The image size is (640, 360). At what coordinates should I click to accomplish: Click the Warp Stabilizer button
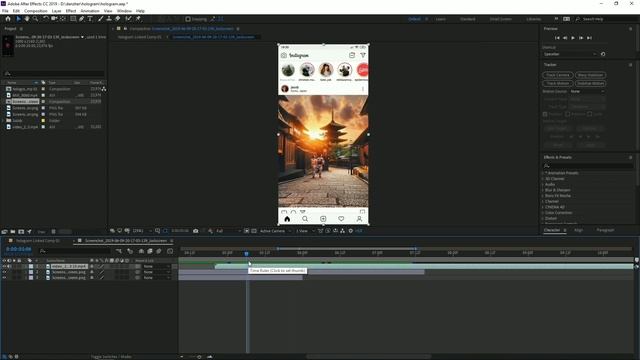(x=590, y=75)
